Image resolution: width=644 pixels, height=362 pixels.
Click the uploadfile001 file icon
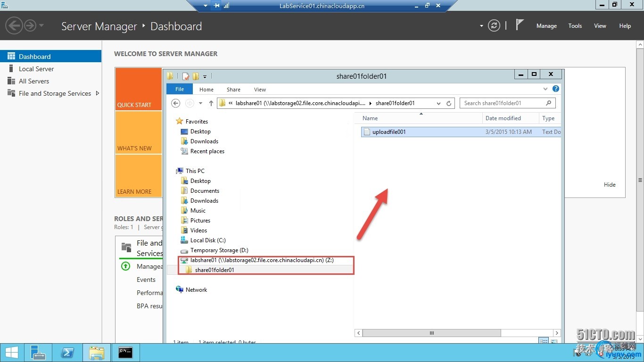coord(366,132)
